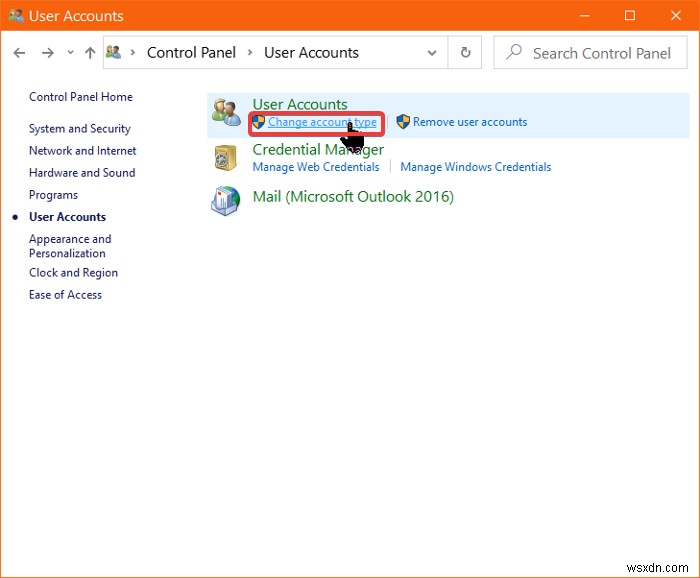
Task: Open Network and Internet category
Action: (x=83, y=151)
